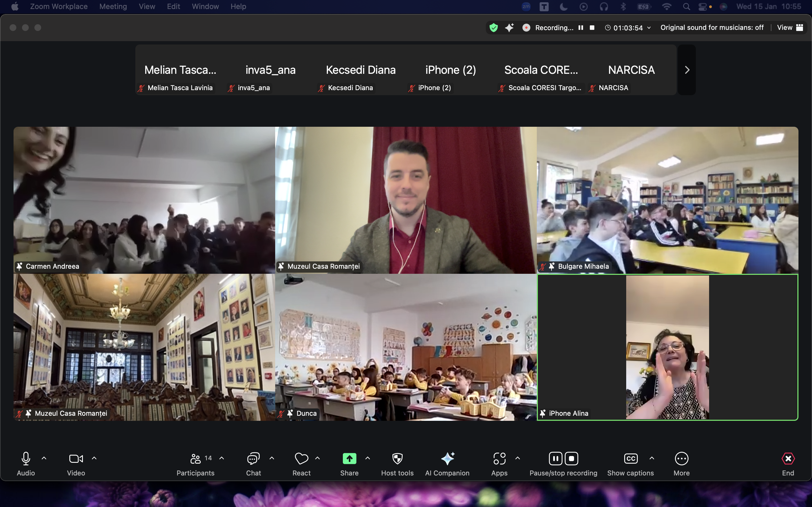Click the red End meeting button
Image resolution: width=812 pixels, height=507 pixels.
[788, 458]
